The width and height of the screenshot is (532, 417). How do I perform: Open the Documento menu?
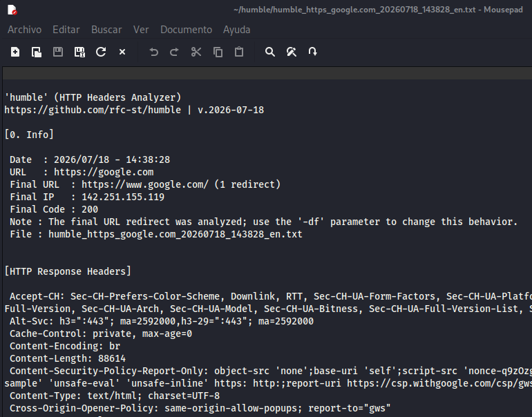pyautogui.click(x=187, y=30)
